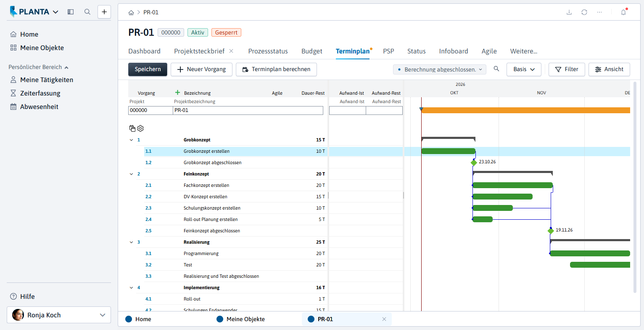Select Grobkonzept abgeschlossen milestone diamond
Screen dimensions: 644x330
[x=474, y=162]
